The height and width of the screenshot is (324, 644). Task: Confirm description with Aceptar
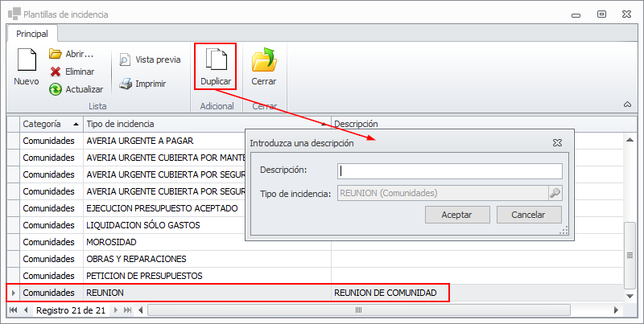(x=457, y=215)
